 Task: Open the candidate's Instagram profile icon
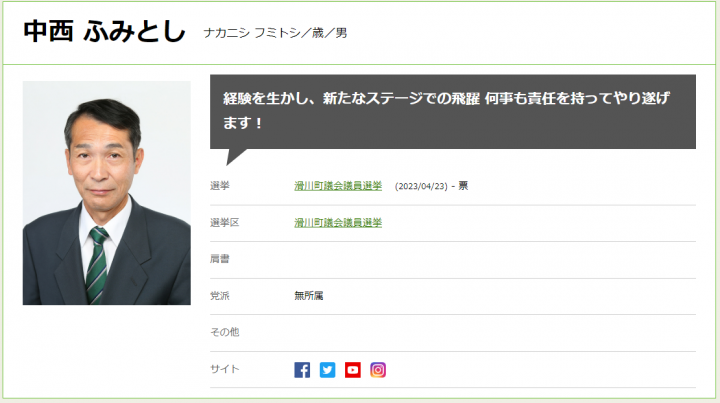(x=378, y=370)
